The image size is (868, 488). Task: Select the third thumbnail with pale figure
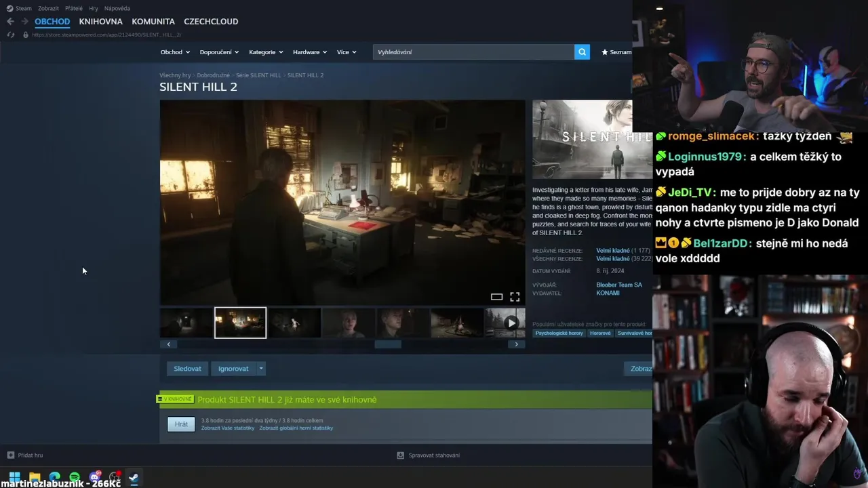point(294,323)
